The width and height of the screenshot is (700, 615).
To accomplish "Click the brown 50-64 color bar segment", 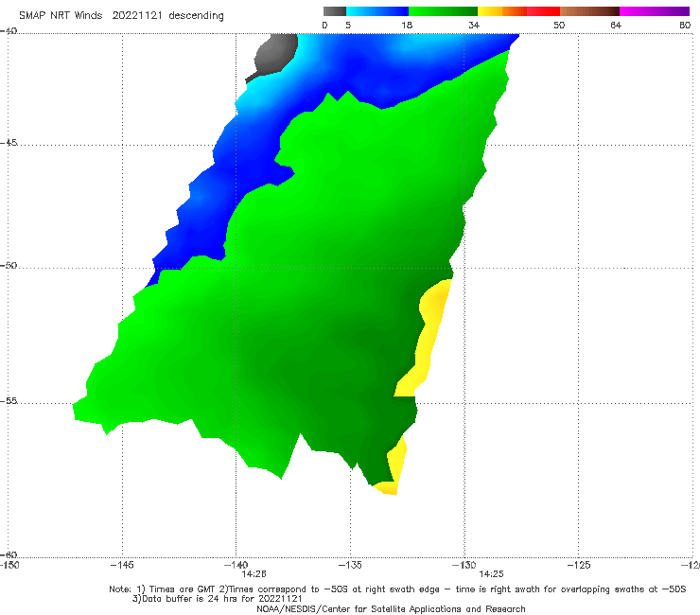I will click(x=589, y=11).
